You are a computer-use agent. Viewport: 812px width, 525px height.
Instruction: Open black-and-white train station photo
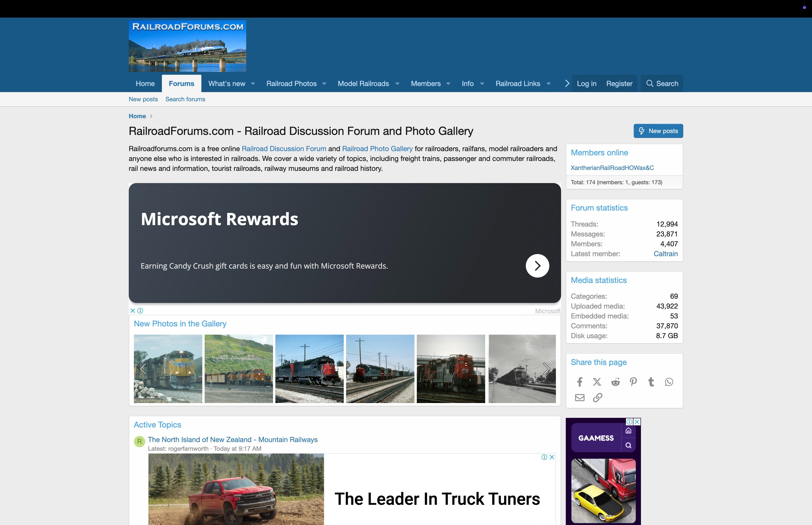(522, 369)
